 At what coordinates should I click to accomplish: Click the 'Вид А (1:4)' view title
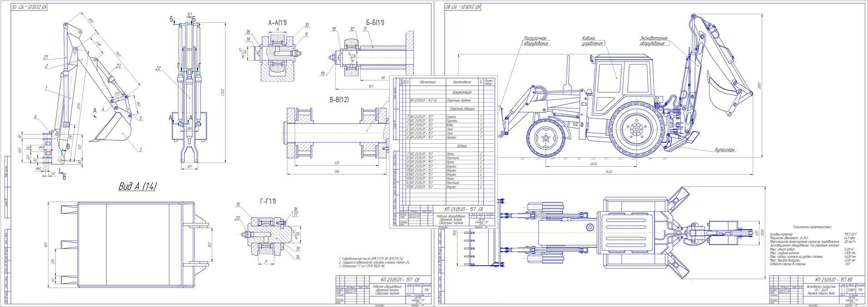click(x=137, y=187)
